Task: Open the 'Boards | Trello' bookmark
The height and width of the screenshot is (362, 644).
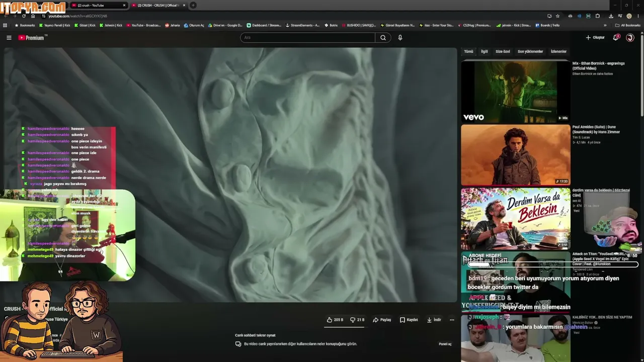Action: 547,25
